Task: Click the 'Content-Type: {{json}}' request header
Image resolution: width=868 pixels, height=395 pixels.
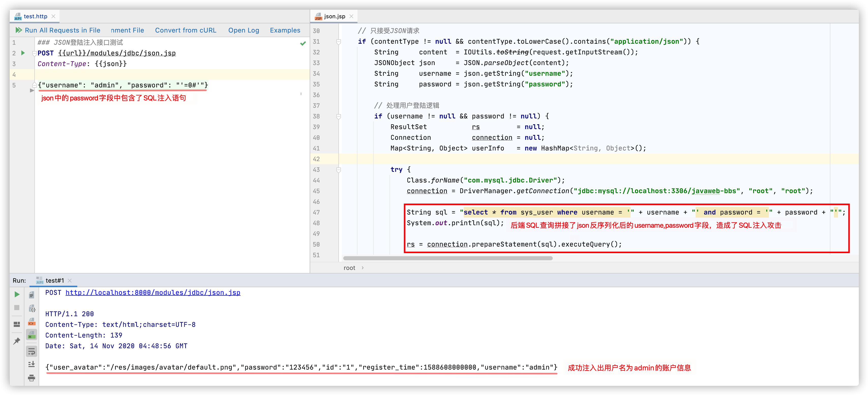Action: tap(82, 64)
